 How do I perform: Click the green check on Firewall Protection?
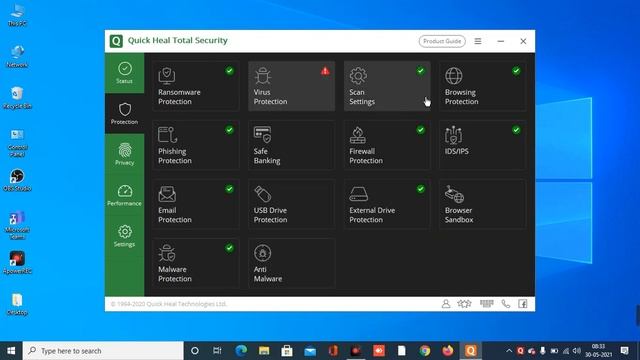[420, 130]
